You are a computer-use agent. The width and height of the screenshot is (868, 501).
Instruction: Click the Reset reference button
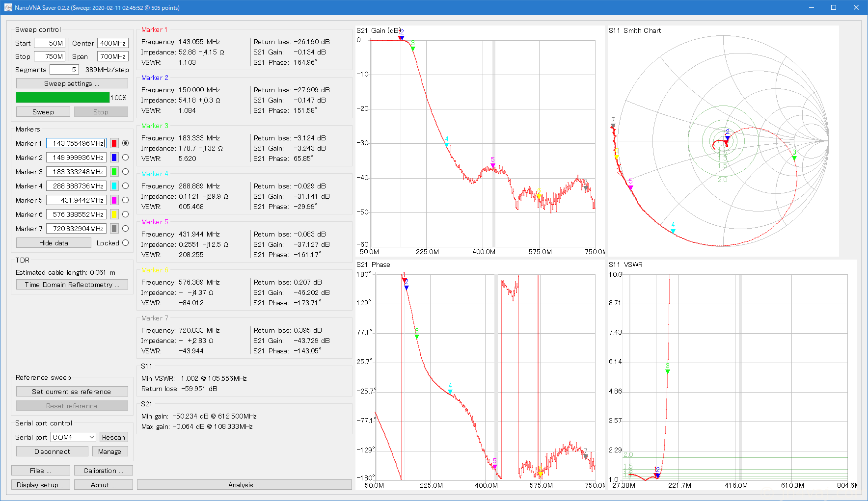(x=72, y=406)
